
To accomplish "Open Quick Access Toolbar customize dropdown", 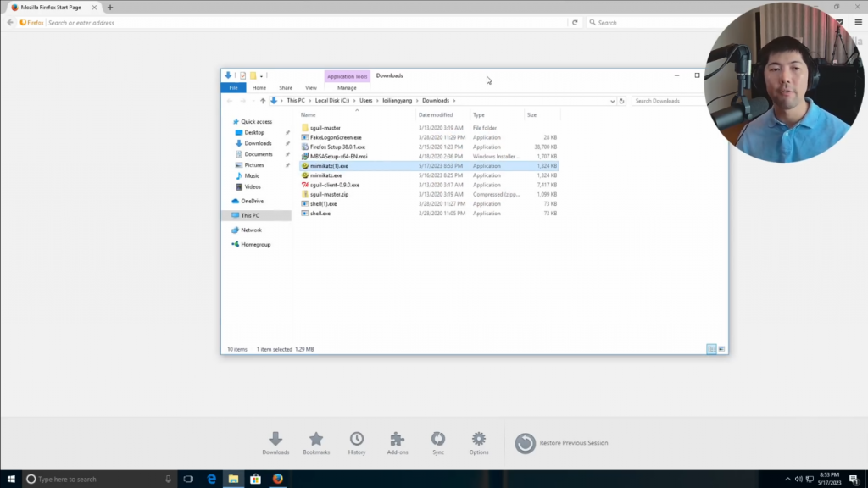I will (262, 75).
